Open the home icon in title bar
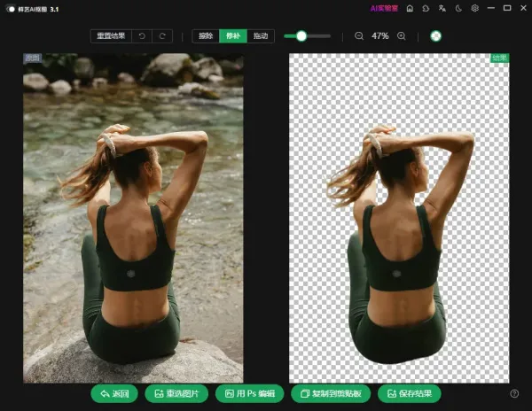 pos(410,8)
